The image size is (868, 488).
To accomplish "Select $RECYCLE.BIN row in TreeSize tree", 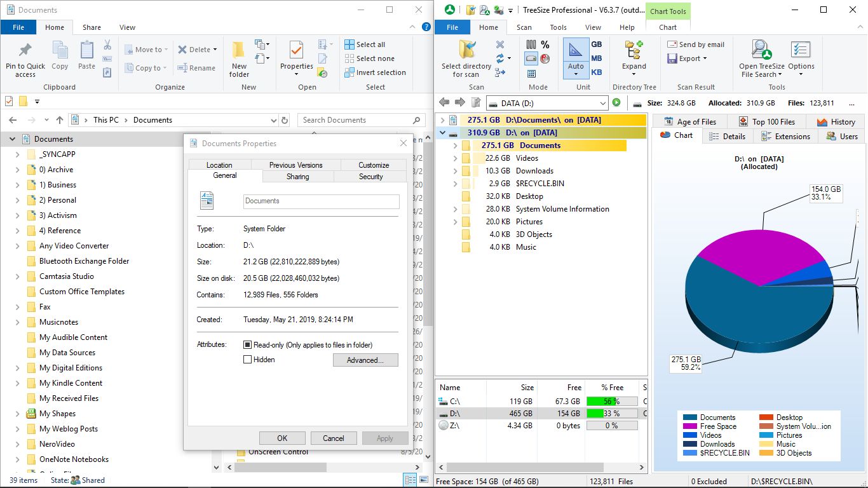I will tap(541, 184).
